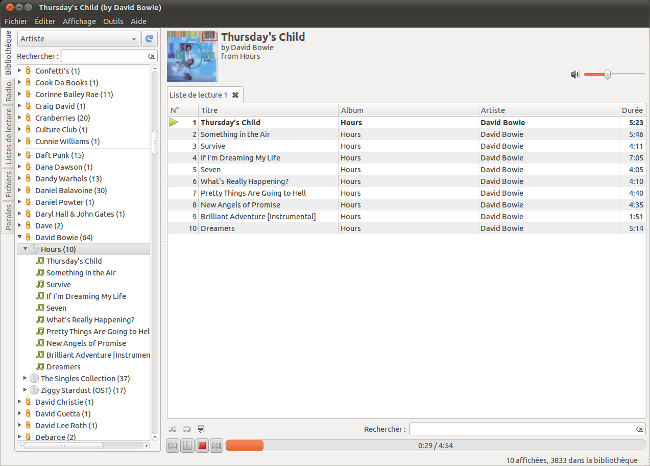This screenshot has width=650, height=466.
Task: Pause the current song
Action: (187, 446)
